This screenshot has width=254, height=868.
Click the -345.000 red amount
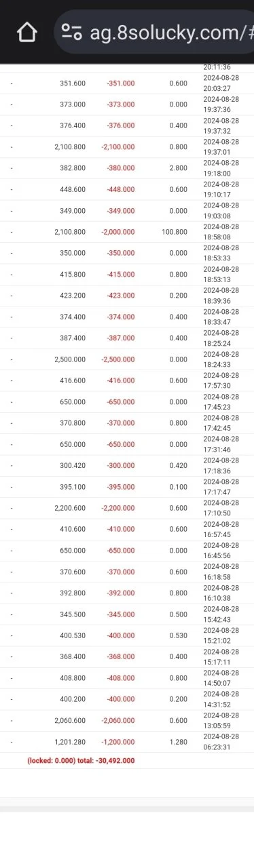point(121,614)
